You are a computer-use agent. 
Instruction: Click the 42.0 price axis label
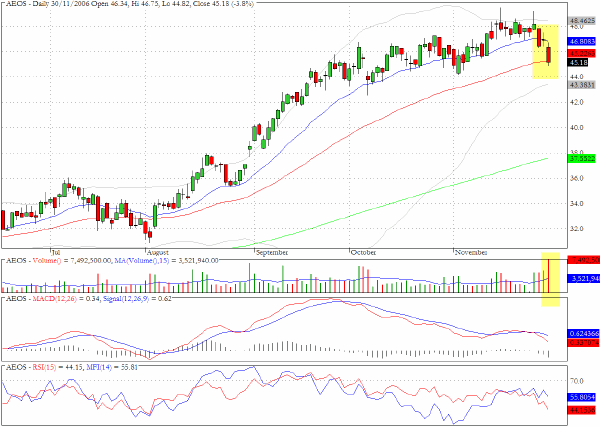coord(576,102)
